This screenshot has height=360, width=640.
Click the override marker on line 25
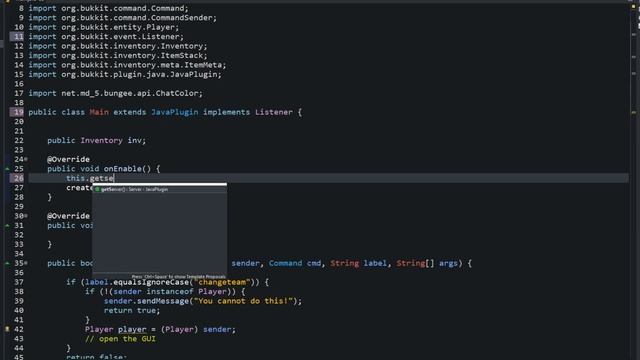pos(7,169)
